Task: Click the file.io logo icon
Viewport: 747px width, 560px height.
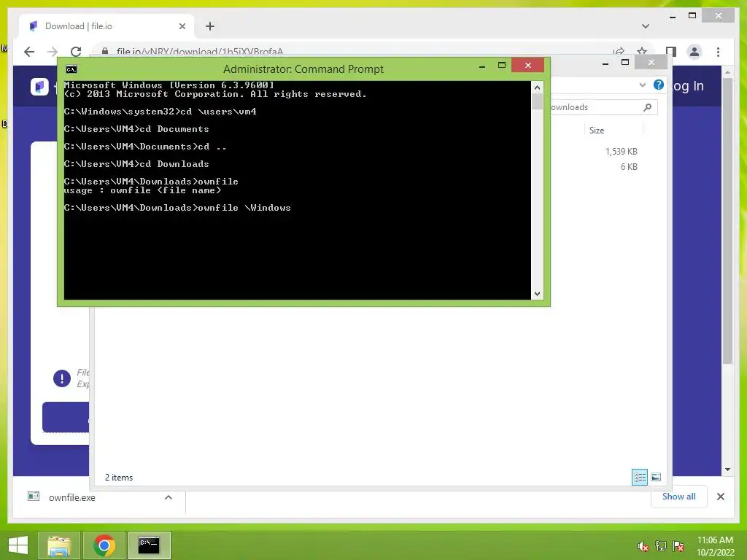Action: 39,86
